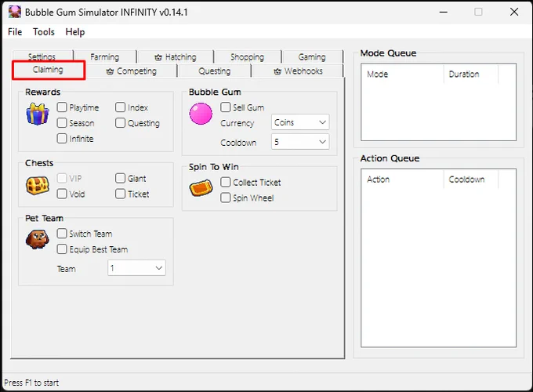Click the Bubble Gum Simulator app icon in title bar

[x=14, y=12]
